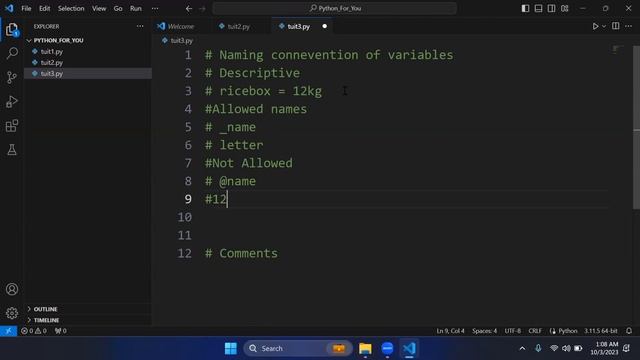This screenshot has height=360, width=640.
Task: Place cursor on line 12 Comments
Action: 241,253
